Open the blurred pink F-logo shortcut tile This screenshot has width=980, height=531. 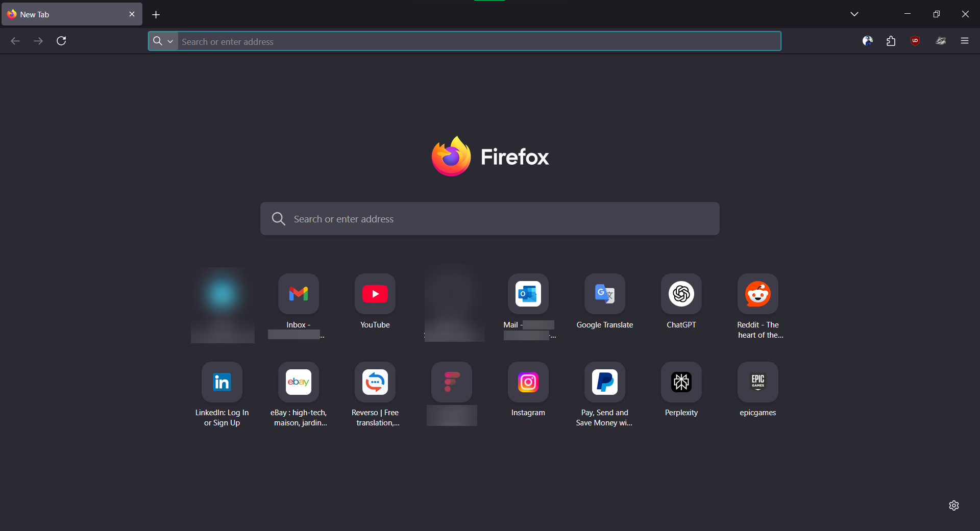point(452,382)
